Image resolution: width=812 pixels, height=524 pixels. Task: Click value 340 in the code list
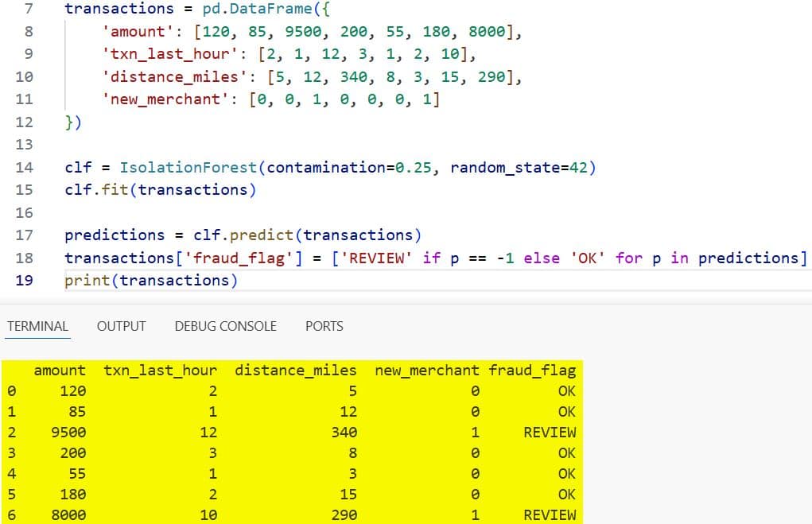coord(354,76)
